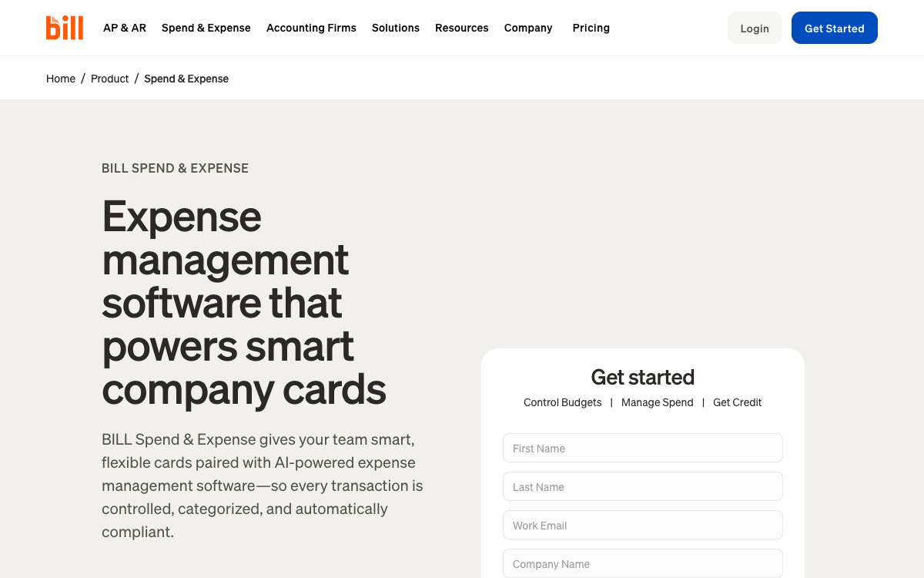Click the paragraph beginning 'BILL Spend & Expense gives'
Image resolution: width=924 pixels, height=578 pixels.
263,486
